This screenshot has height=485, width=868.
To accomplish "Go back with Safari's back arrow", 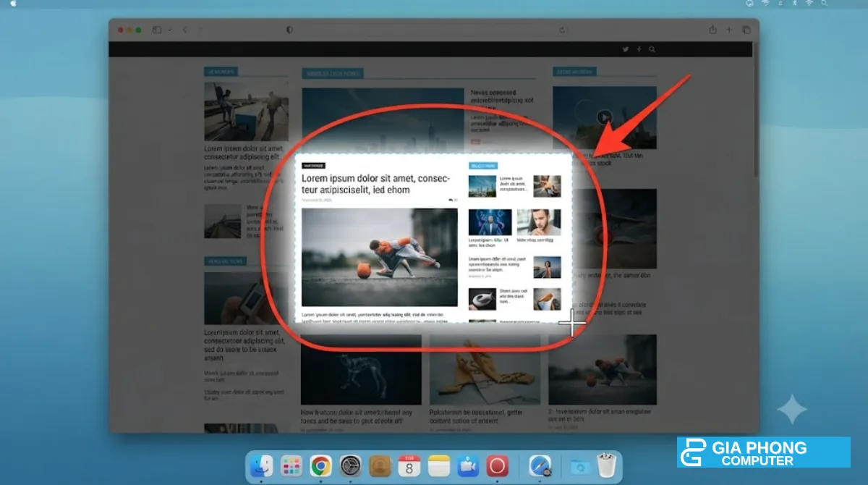I will click(x=185, y=30).
